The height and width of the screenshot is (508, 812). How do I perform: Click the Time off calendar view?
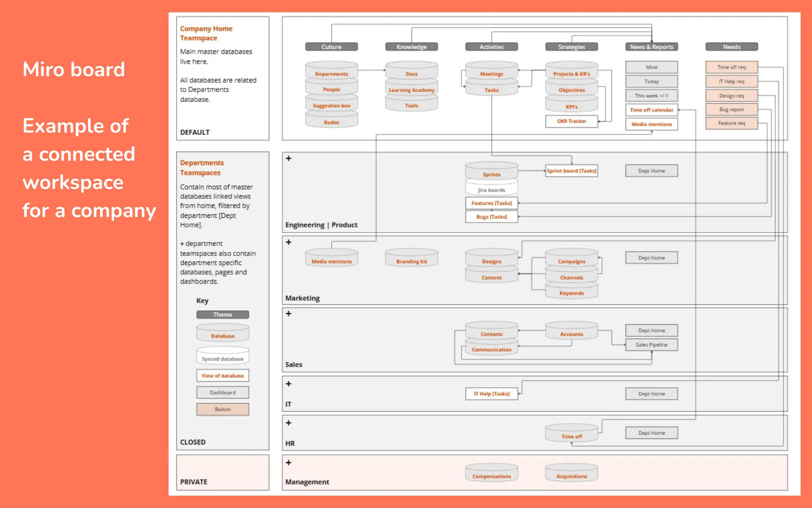click(651, 110)
